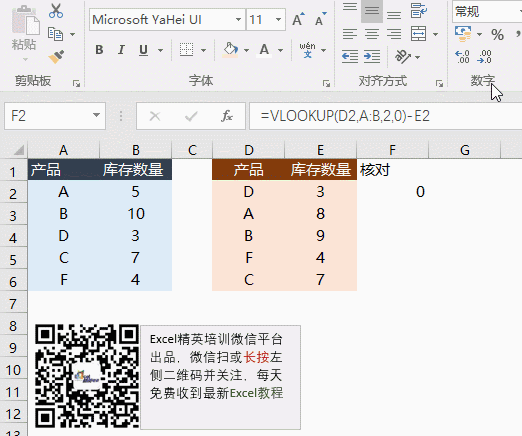Toggle Bold formatting

[x=99, y=50]
